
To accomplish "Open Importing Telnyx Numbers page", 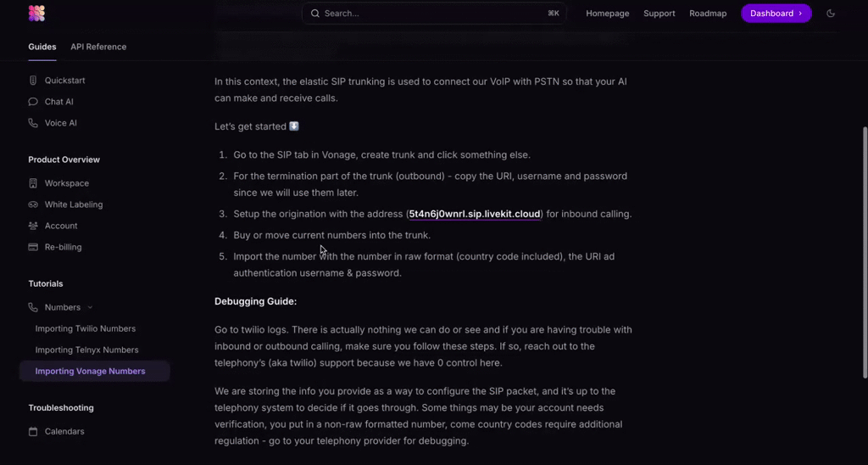I will [x=86, y=350].
